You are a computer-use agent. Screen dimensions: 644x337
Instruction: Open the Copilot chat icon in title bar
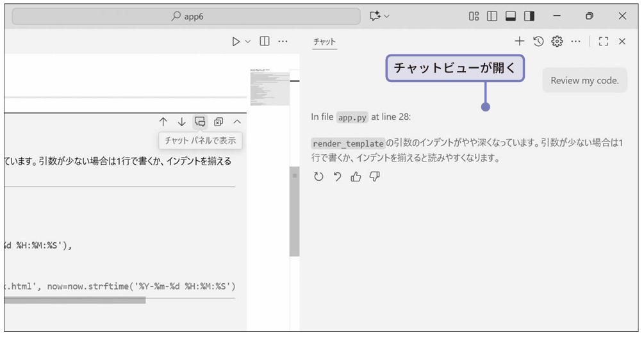coord(374,16)
